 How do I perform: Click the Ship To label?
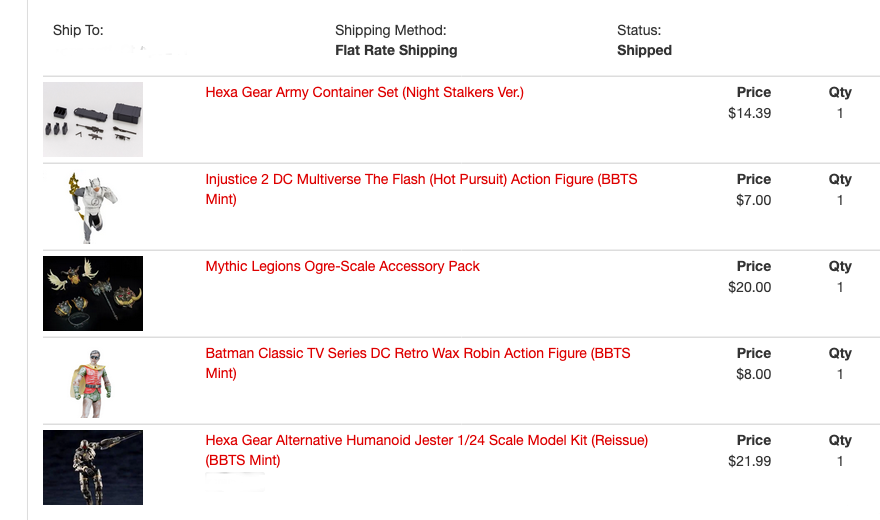[x=78, y=30]
